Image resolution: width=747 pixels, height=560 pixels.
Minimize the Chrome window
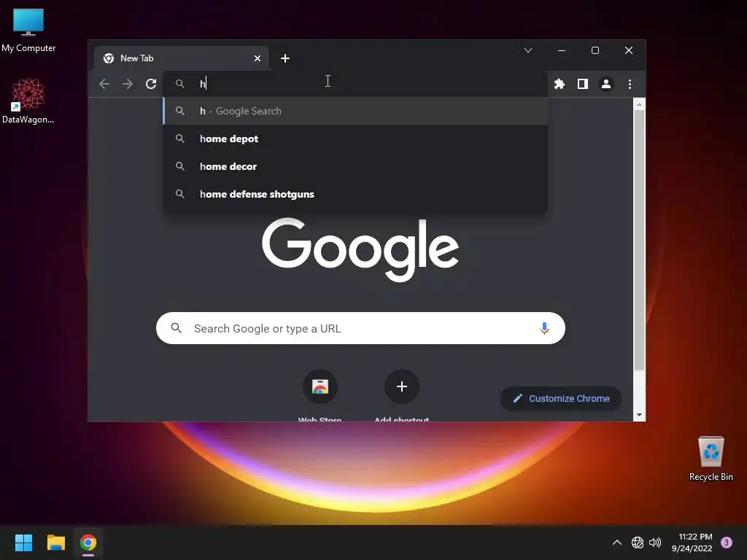[562, 50]
